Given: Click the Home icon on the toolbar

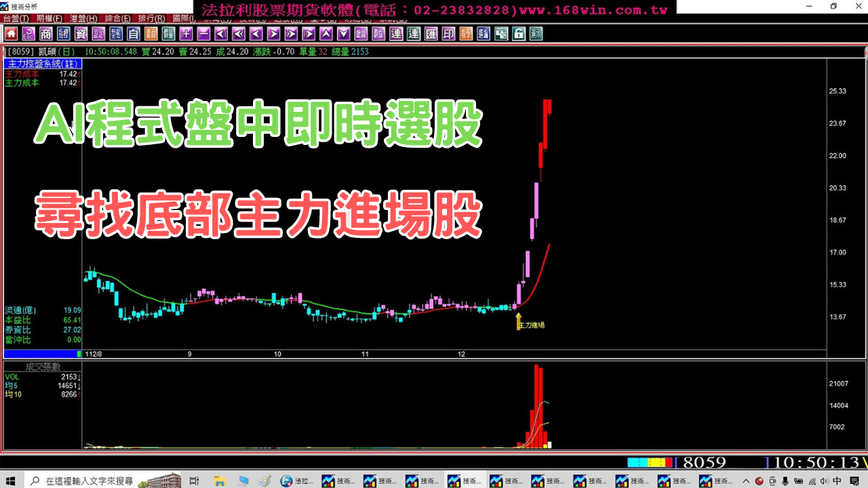Looking at the screenshot, I should pyautogui.click(x=10, y=33).
